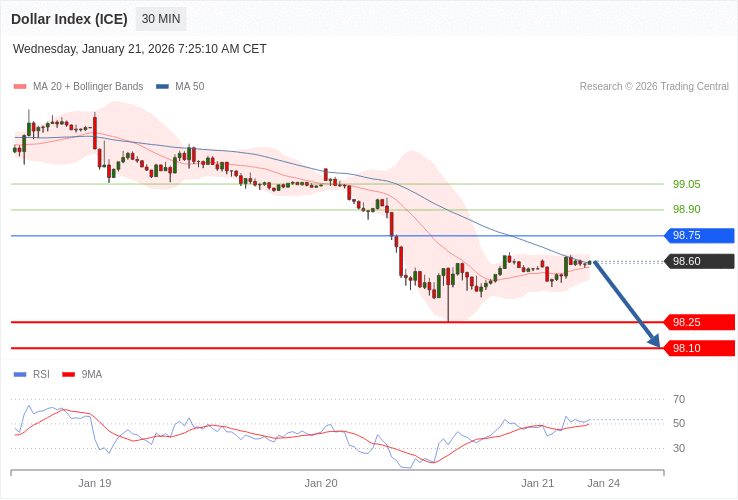Viewport: 738px width, 500px height.
Task: Select the RSI legend label
Action: (x=41, y=375)
